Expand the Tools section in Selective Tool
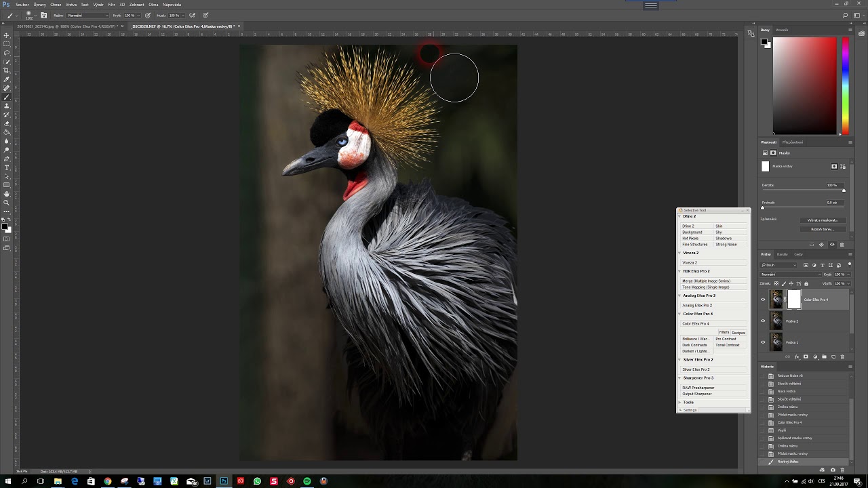Viewport: 868px width, 488px height. coord(680,403)
